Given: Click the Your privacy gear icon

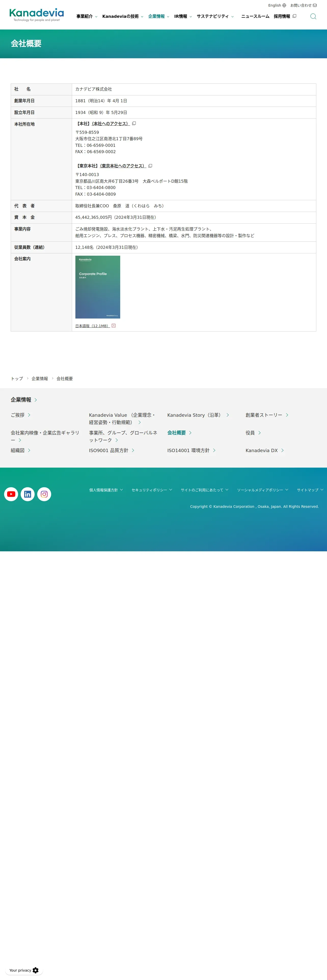Looking at the screenshot, I should click(x=36, y=970).
